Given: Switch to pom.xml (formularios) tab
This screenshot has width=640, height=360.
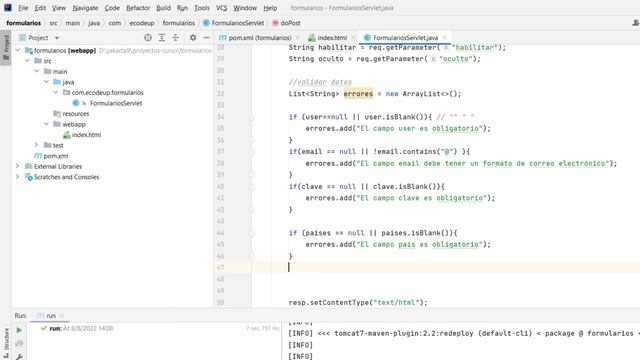Looking at the screenshot, I should click(260, 38).
